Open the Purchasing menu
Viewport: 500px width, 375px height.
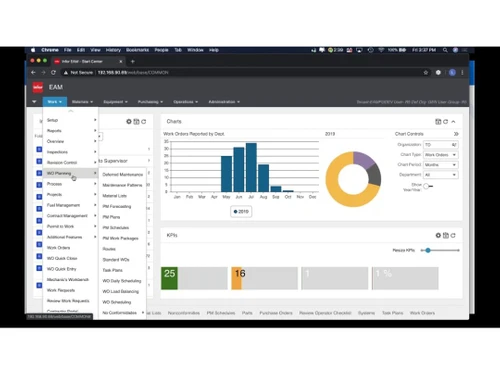point(150,102)
